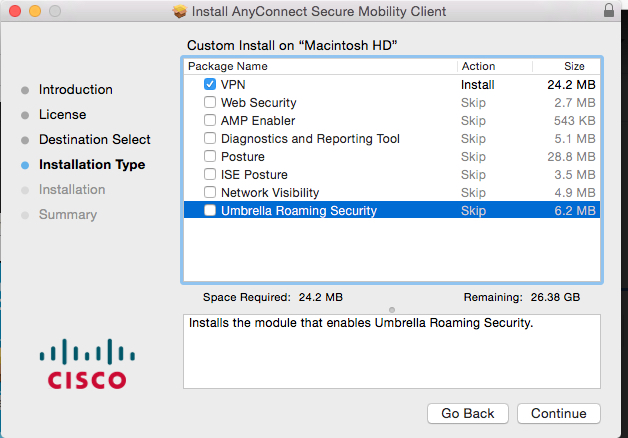Select the License step in sidebar

tap(62, 115)
